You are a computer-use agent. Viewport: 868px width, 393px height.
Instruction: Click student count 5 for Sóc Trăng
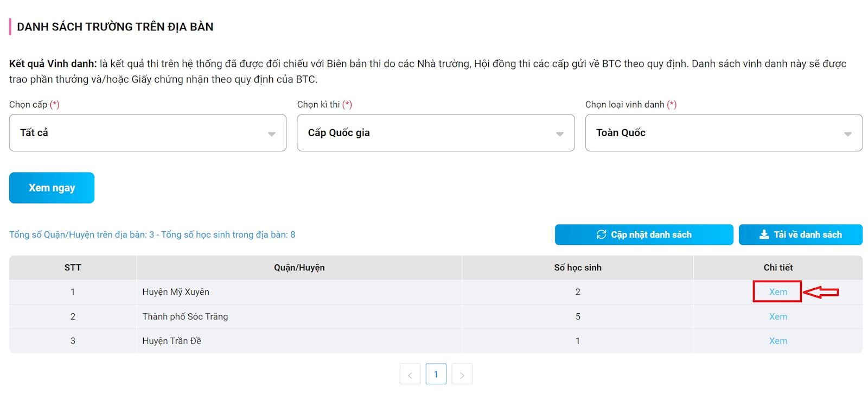(578, 316)
